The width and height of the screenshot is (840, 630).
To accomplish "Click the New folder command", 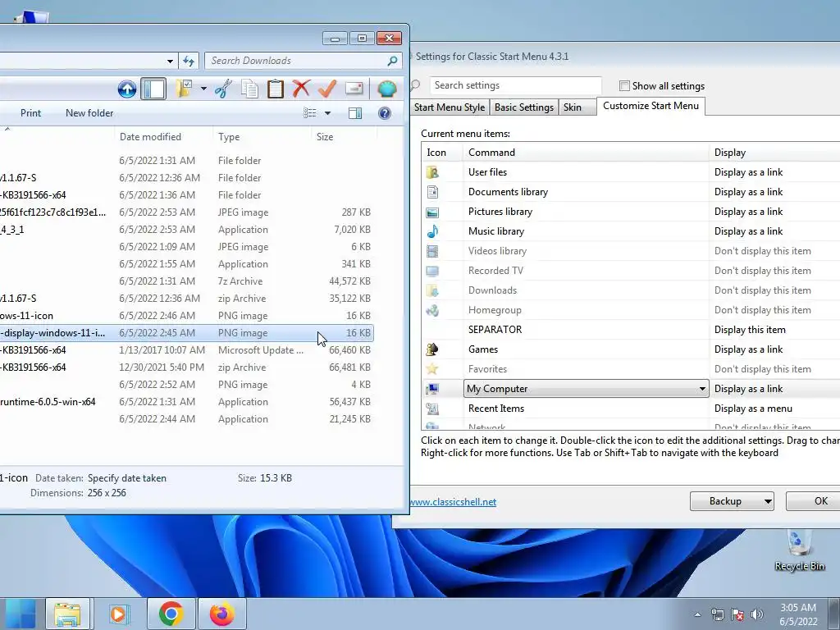I will click(89, 113).
